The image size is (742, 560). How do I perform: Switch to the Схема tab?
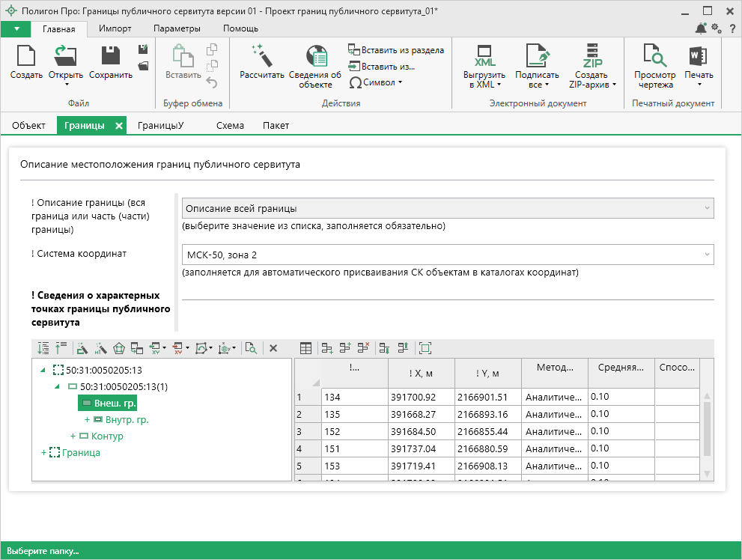click(230, 126)
